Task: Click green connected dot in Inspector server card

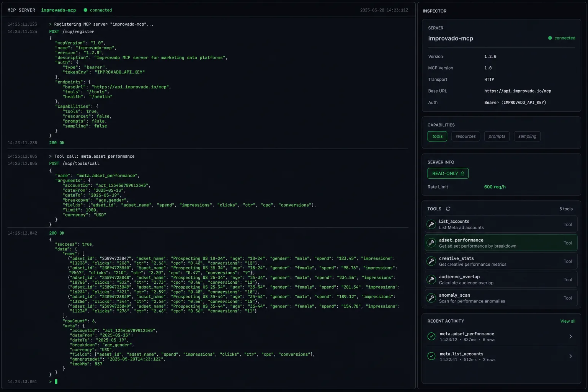Action: click(550, 38)
